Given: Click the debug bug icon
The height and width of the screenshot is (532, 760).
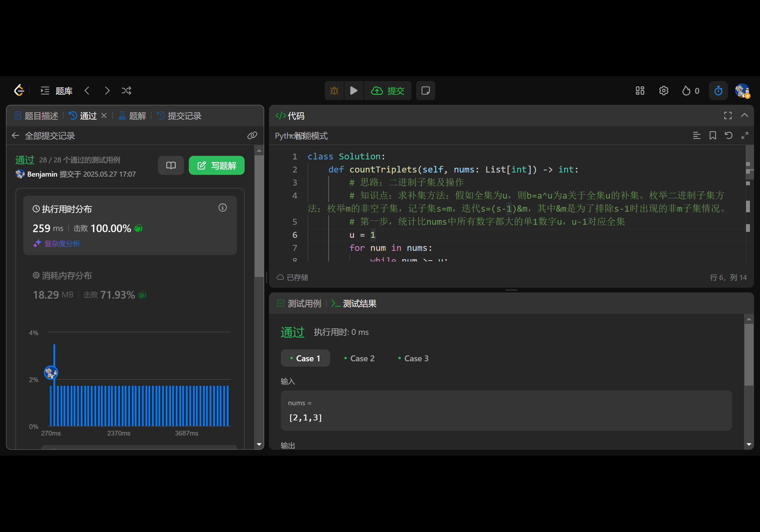Looking at the screenshot, I should tap(334, 90).
